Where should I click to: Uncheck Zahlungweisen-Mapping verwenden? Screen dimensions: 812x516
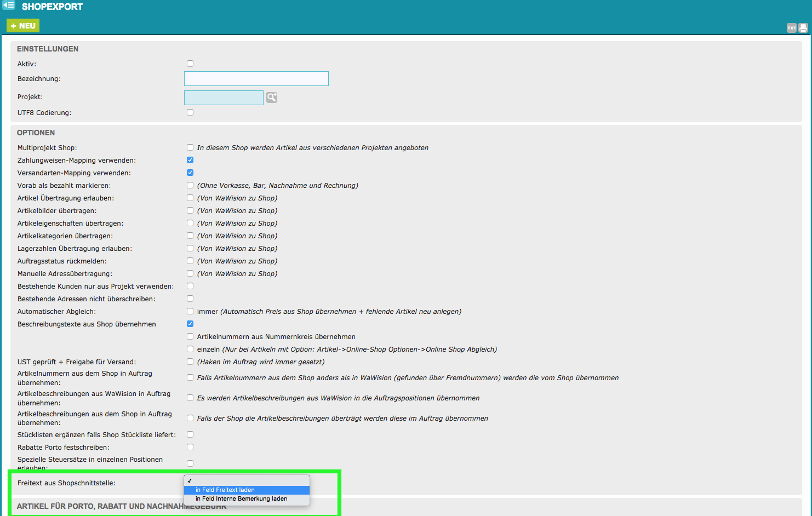(x=190, y=160)
